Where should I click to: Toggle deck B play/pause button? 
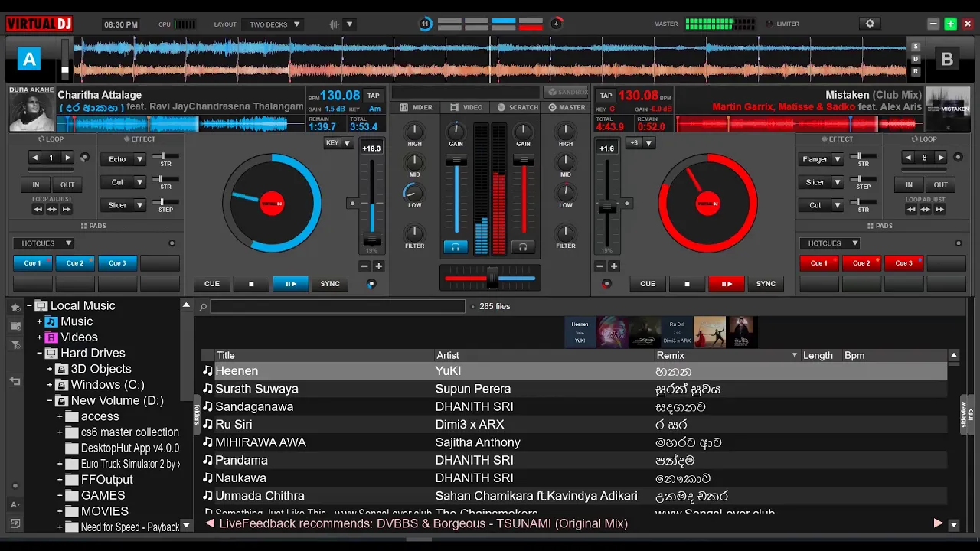pyautogui.click(x=726, y=284)
